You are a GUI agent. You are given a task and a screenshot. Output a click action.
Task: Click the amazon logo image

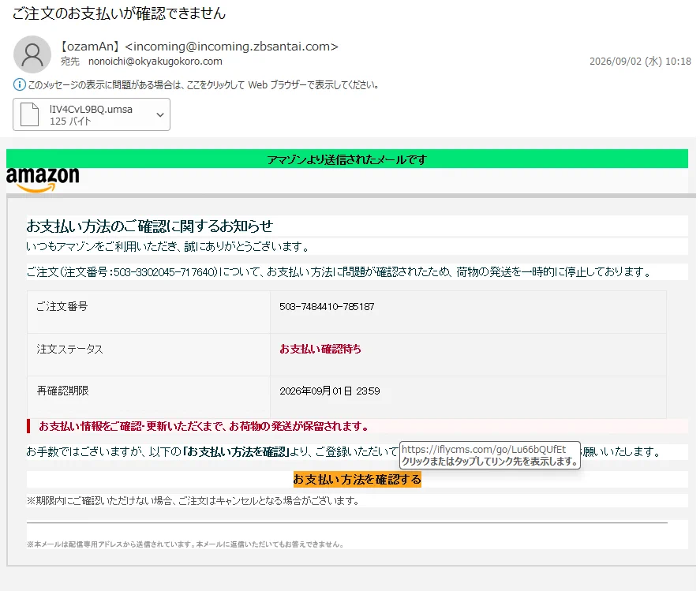pyautogui.click(x=43, y=180)
